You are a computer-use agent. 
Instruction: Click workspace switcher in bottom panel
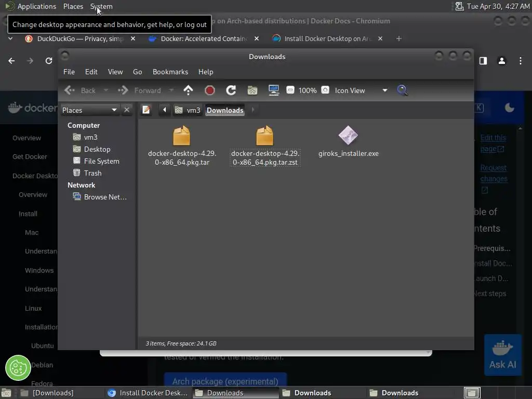[x=472, y=393]
